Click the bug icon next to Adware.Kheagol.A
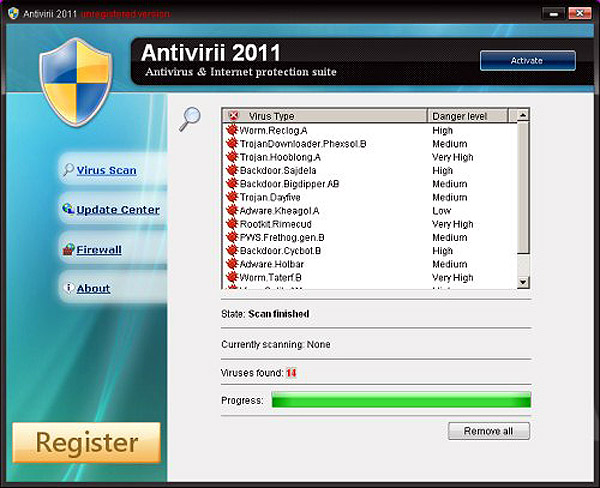This screenshot has height=488, width=600. click(232, 210)
